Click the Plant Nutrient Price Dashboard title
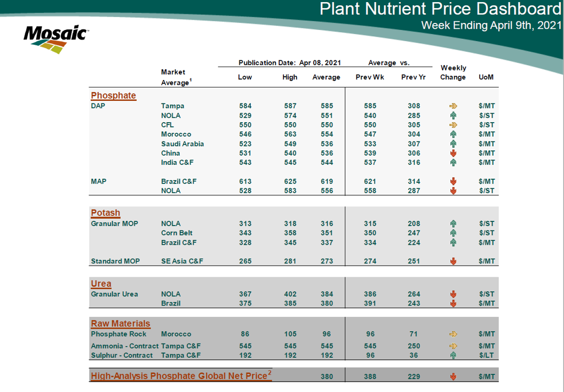The width and height of the screenshot is (564, 392). tap(440, 9)
